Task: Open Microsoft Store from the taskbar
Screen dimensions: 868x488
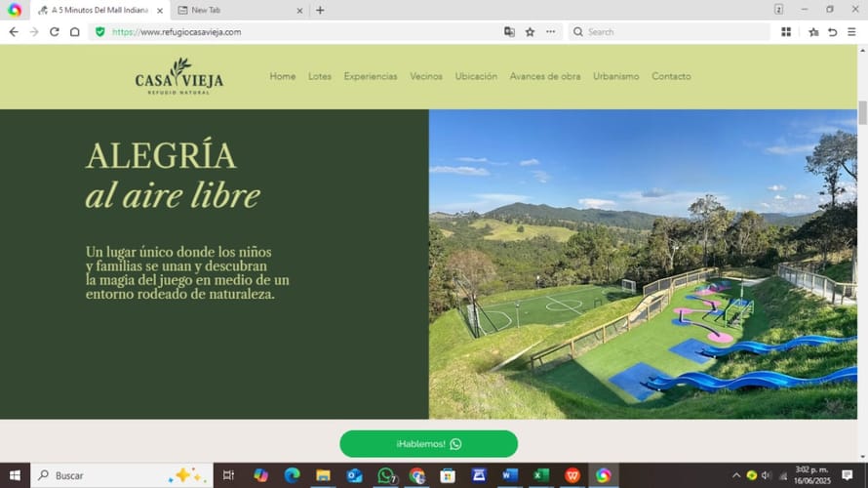Action: point(448,475)
